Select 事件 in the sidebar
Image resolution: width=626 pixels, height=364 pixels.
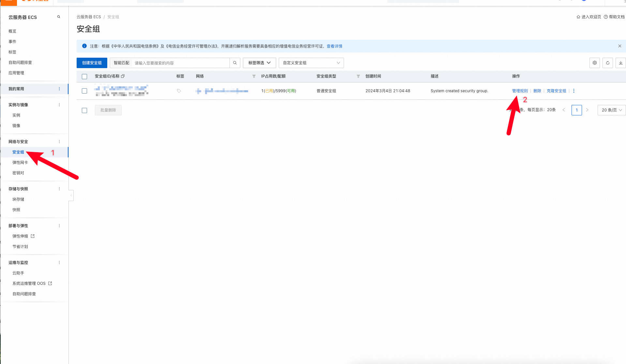[x=12, y=42]
